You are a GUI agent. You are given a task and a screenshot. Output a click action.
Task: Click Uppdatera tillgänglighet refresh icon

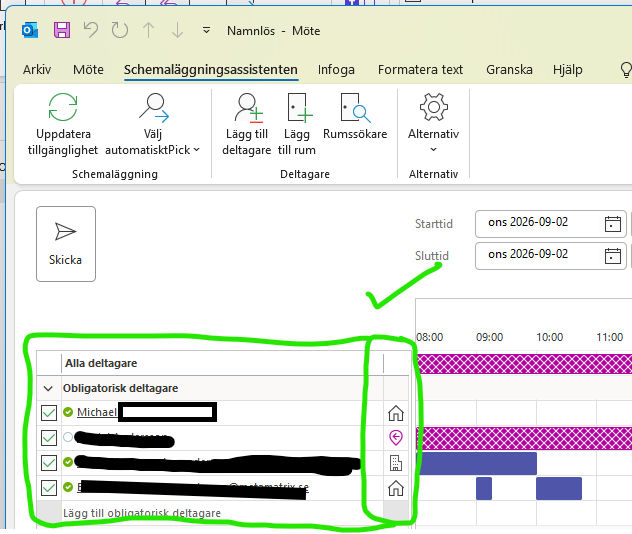pos(63,107)
